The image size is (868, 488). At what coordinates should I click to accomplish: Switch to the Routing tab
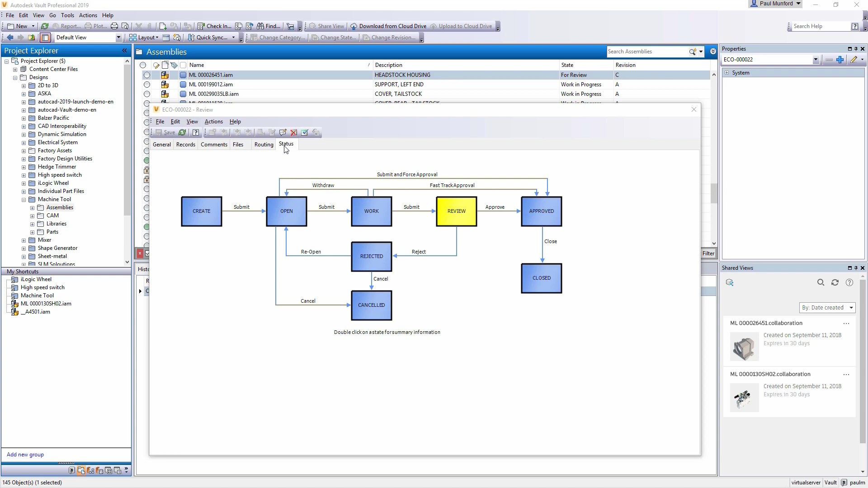tap(264, 145)
